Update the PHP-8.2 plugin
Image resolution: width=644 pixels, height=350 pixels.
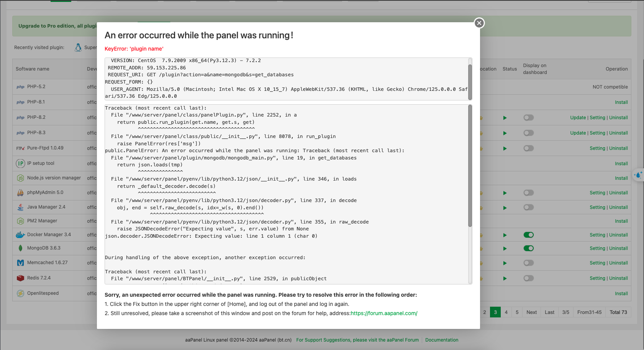[578, 118]
